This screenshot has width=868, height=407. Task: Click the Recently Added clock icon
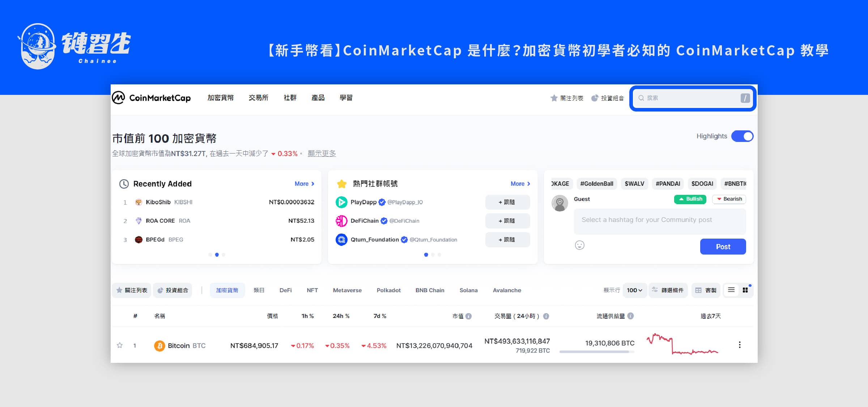point(124,184)
